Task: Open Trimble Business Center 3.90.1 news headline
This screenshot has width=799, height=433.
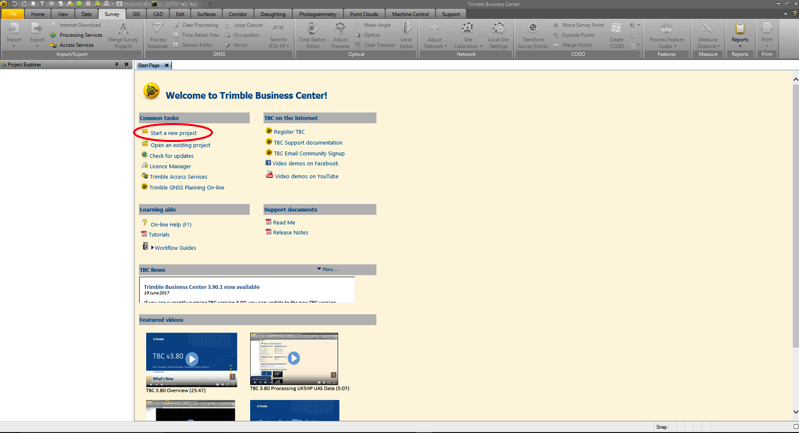Action: (201, 287)
